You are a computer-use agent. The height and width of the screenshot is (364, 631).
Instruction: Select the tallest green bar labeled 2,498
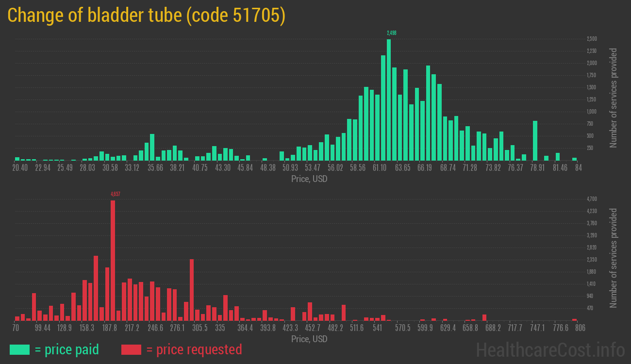[x=389, y=99]
